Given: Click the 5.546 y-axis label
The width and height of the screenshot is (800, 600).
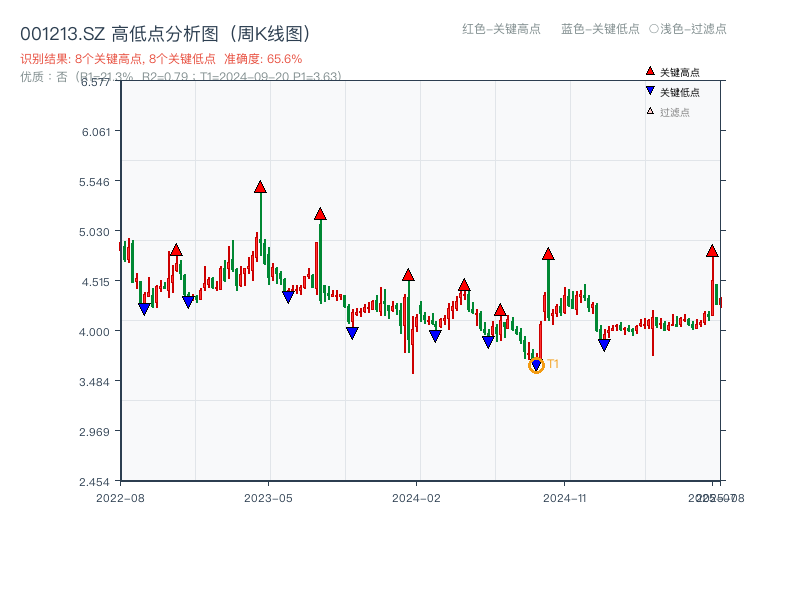Looking at the screenshot, I should click(94, 182).
